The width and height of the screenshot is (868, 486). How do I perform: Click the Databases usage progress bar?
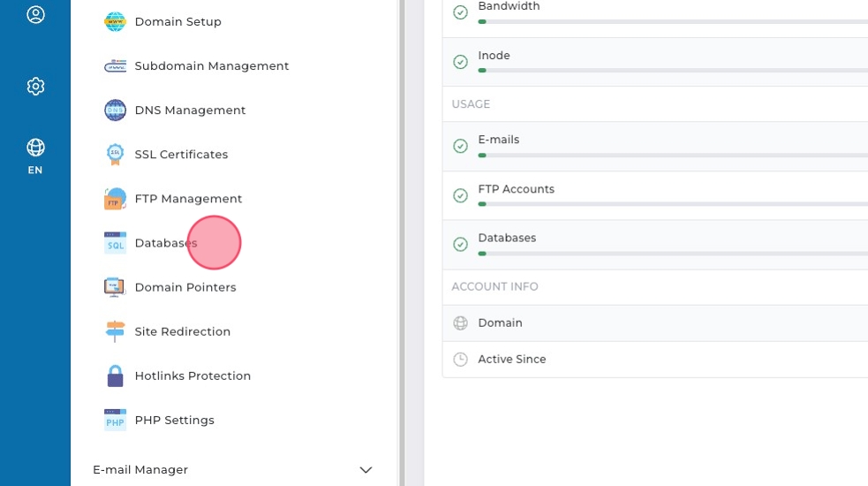pos(671,254)
